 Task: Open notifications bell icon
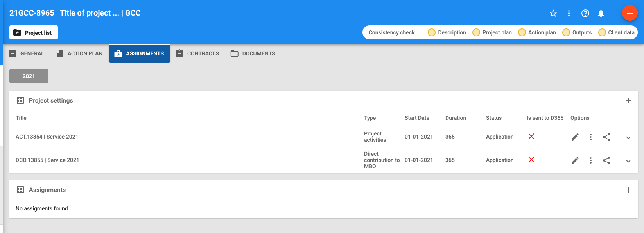pyautogui.click(x=601, y=13)
